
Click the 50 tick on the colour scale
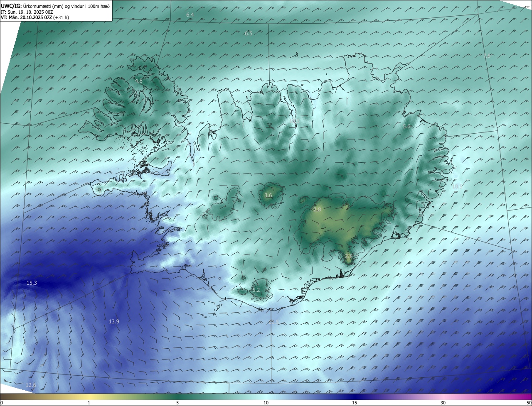point(529,403)
